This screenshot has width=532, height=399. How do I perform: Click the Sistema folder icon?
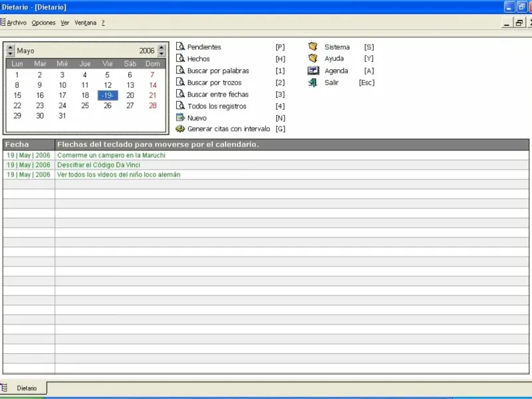point(313,47)
